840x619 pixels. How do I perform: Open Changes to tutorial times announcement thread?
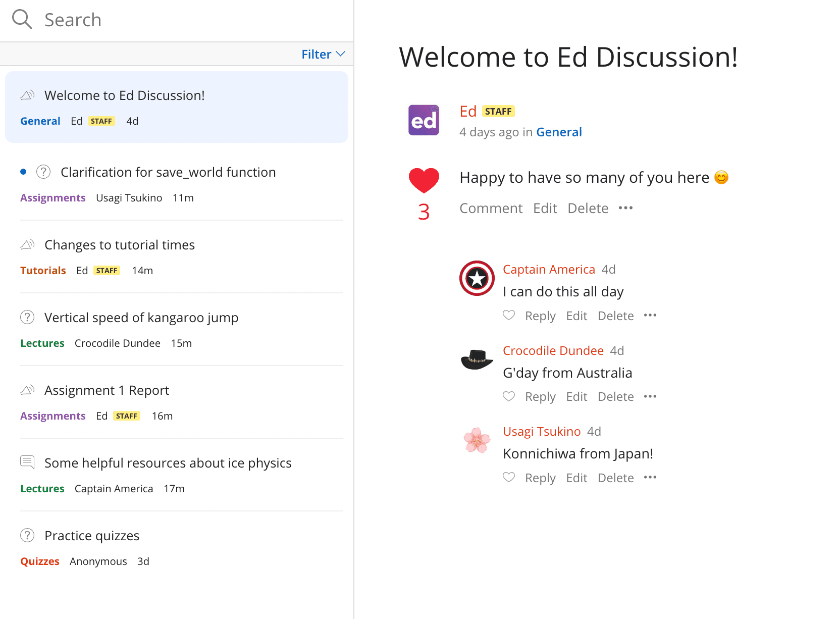coord(120,245)
